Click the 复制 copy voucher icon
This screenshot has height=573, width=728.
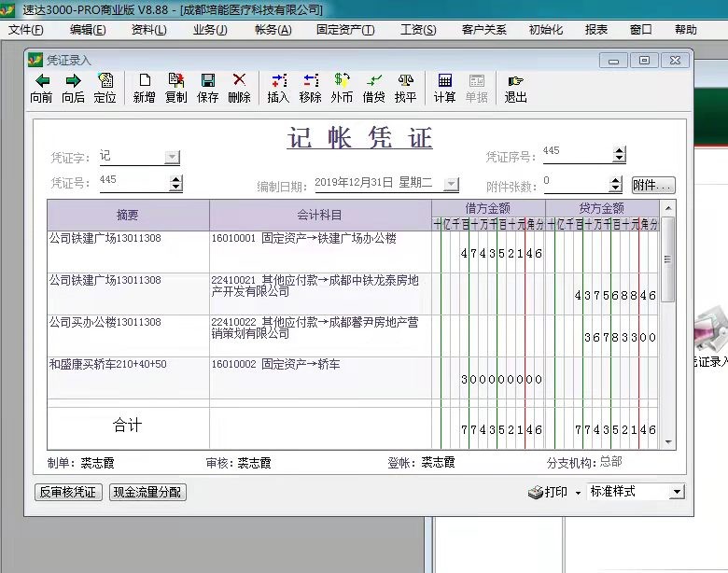[x=175, y=82]
